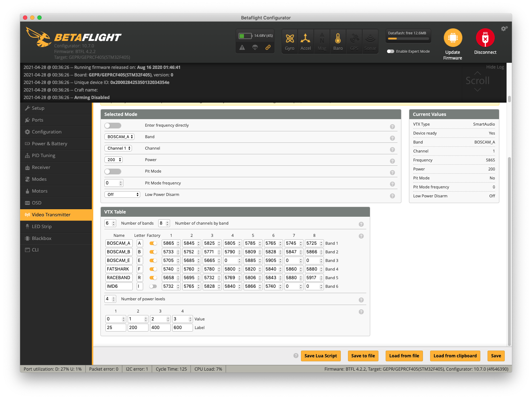Click the Save Lua Script button
This screenshot has width=532, height=399.
321,356
